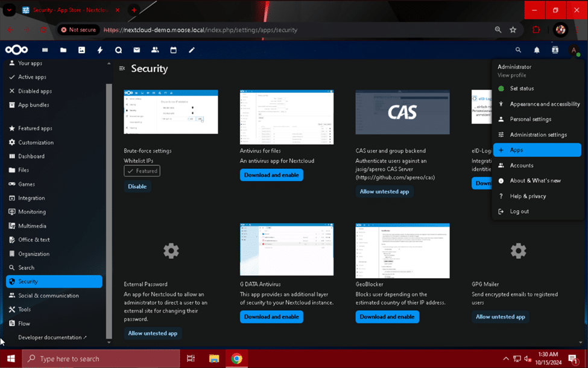Select the Social & communication category

pos(54,296)
